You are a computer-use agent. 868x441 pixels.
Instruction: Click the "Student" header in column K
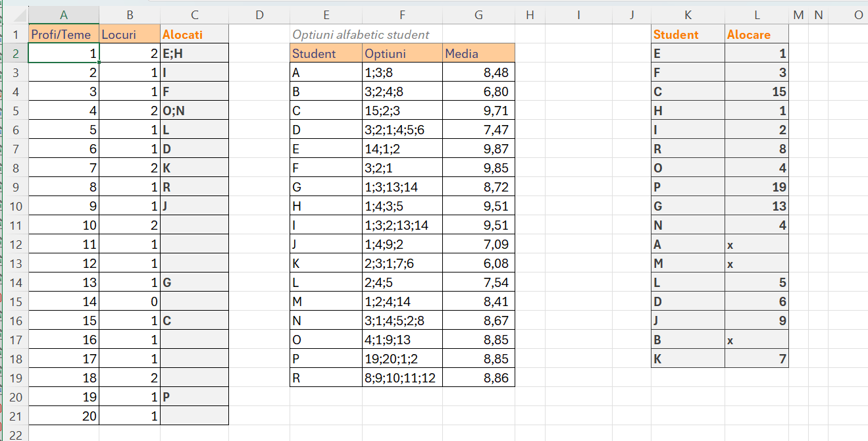[688, 34]
